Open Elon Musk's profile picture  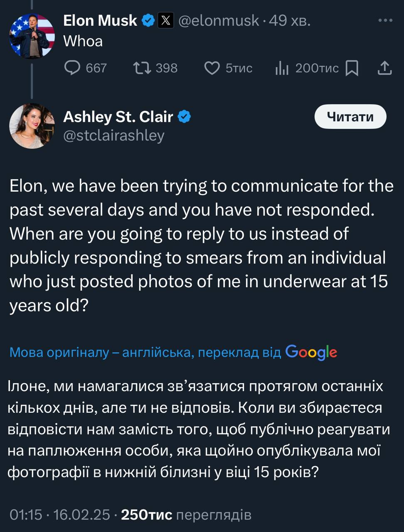pos(32,36)
